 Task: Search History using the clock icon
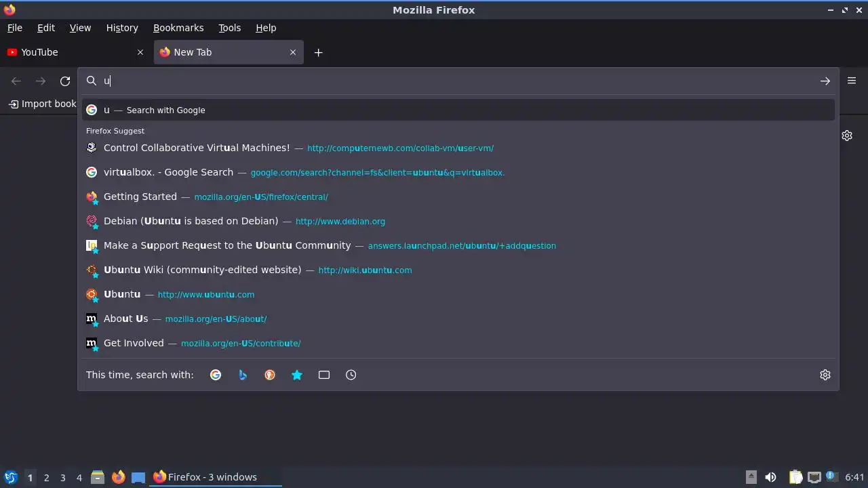pos(351,375)
